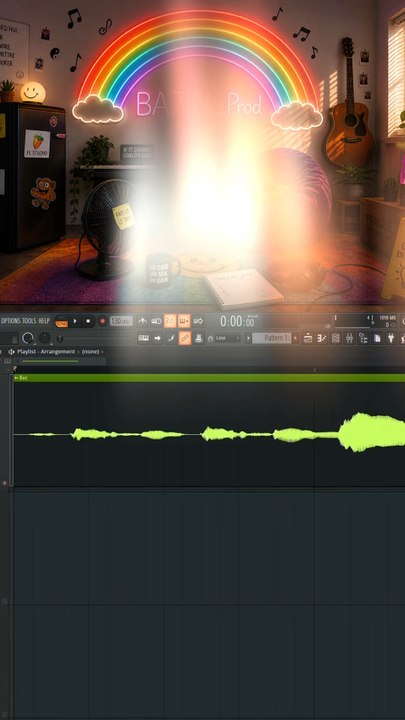Open the Pattern 1 selector
This screenshot has width=405, height=720.
coord(271,338)
